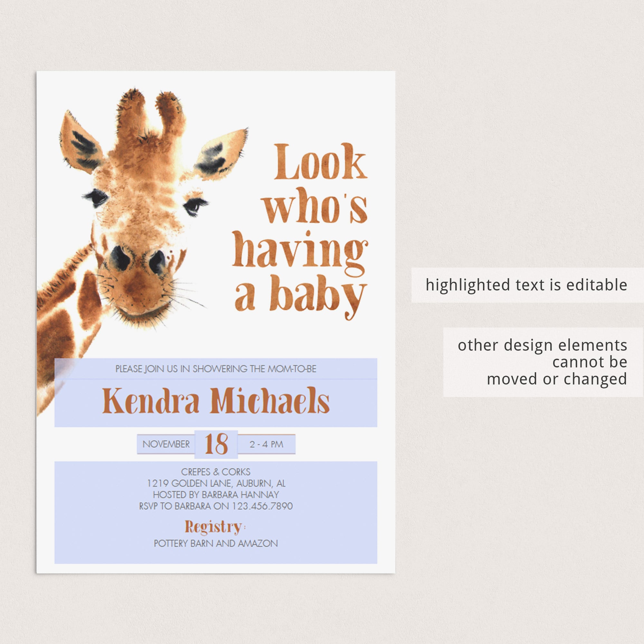
Task: Select the 'Please join us in showering' text
Action: (x=216, y=369)
